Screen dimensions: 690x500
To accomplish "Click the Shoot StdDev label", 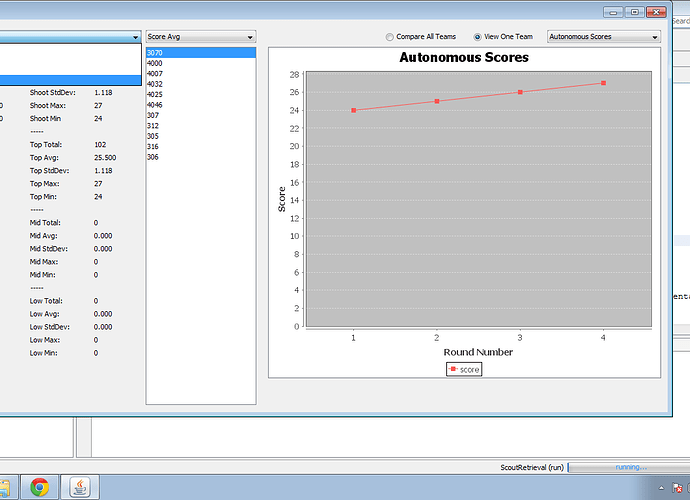I will click(x=52, y=92).
